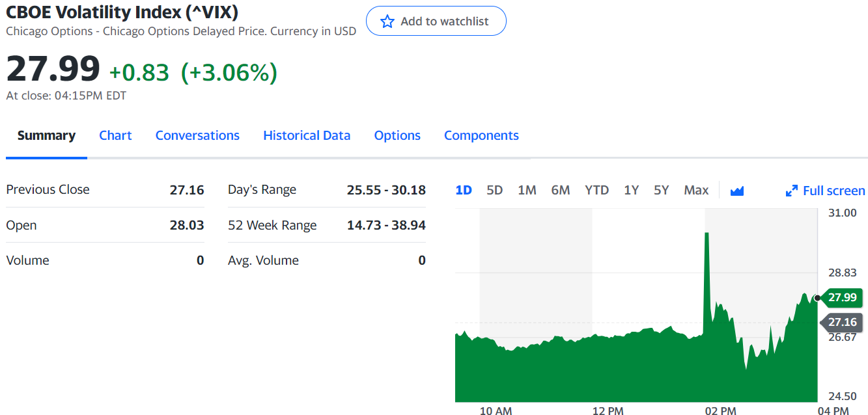
Task: Click the 12 PM axis label
Action: (608, 410)
